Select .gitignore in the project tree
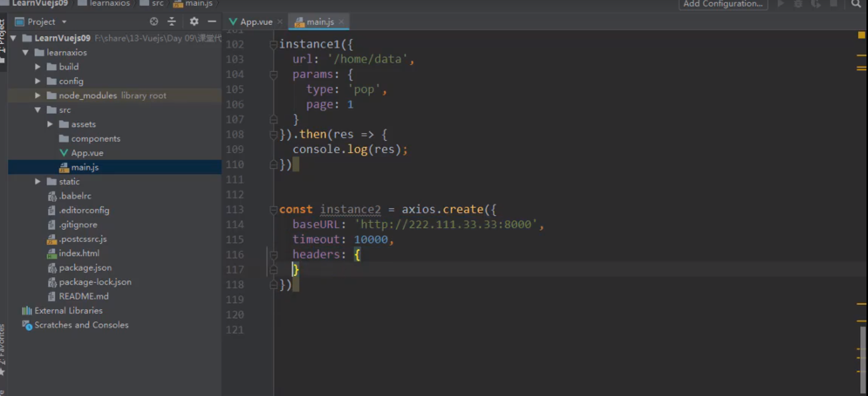Screen dimensions: 868x396 point(78,225)
